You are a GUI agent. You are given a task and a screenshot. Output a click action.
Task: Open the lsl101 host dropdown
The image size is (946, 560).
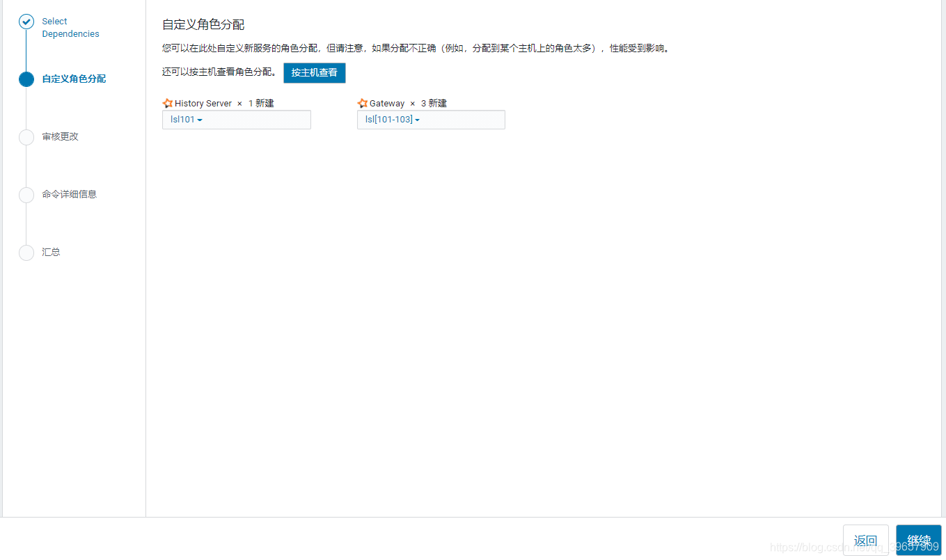(x=187, y=120)
